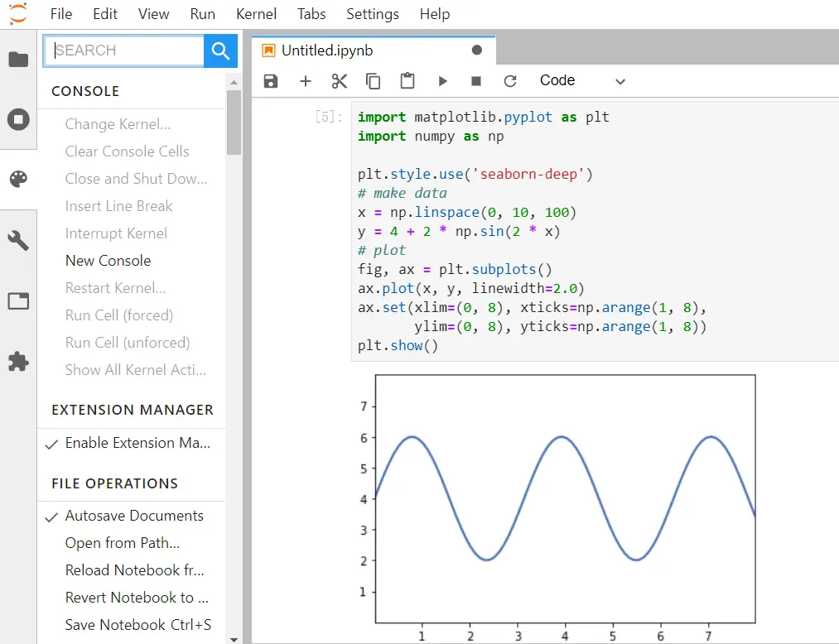Viewport: 839px width, 644px height.
Task: Switch to the Untitled.ipynb tab
Action: (x=374, y=50)
